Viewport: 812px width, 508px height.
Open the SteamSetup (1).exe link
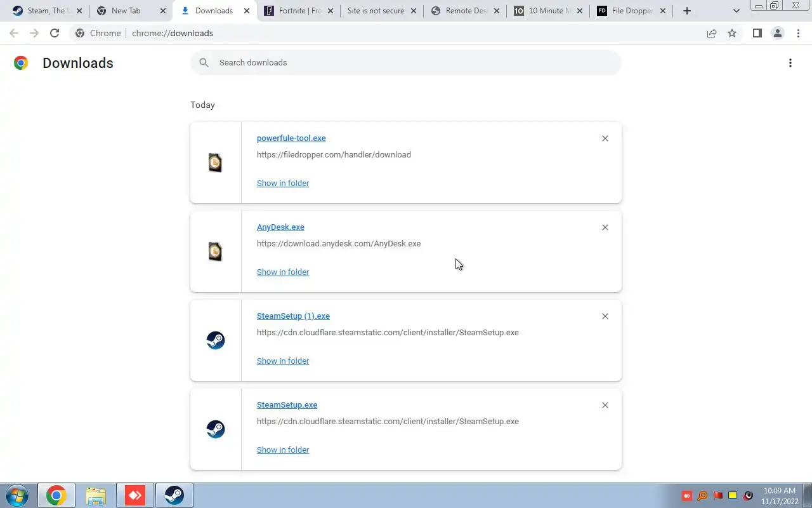tap(293, 316)
